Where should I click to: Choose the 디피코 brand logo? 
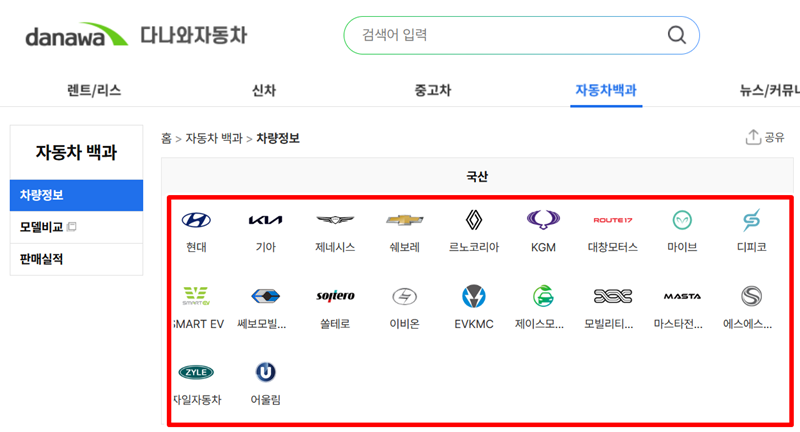coord(752,220)
